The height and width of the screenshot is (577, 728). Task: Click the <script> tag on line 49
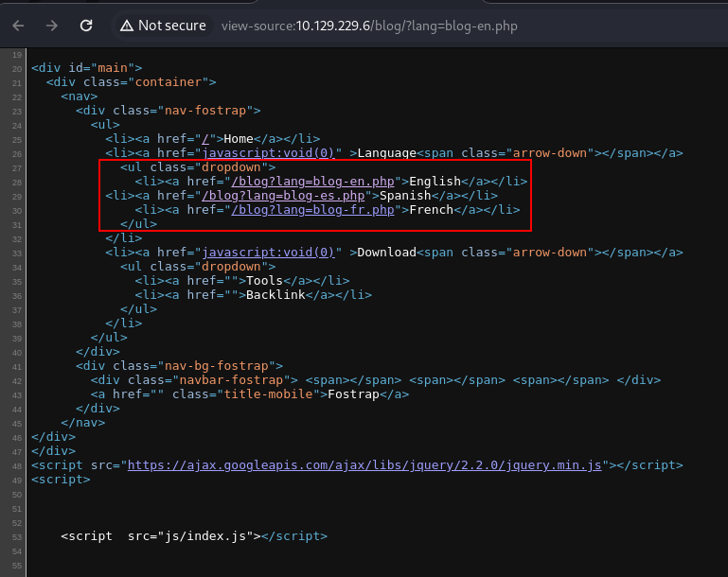click(x=61, y=480)
